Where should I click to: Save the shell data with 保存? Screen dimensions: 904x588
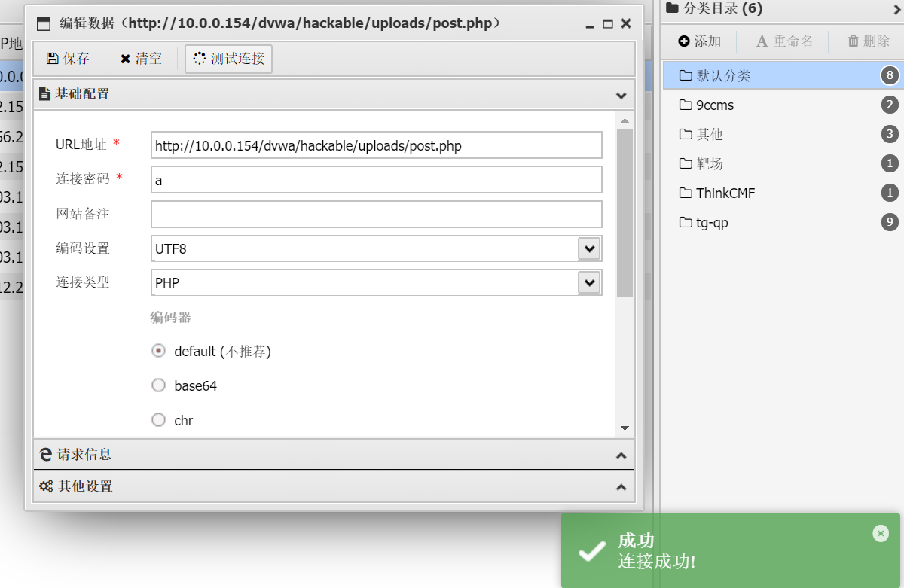click(68, 59)
